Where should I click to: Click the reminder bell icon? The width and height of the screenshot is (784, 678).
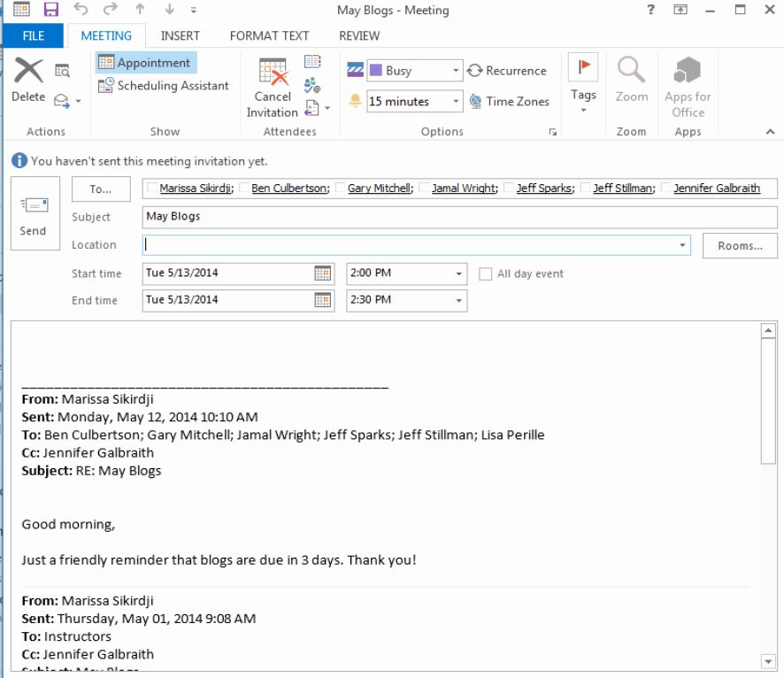click(355, 101)
